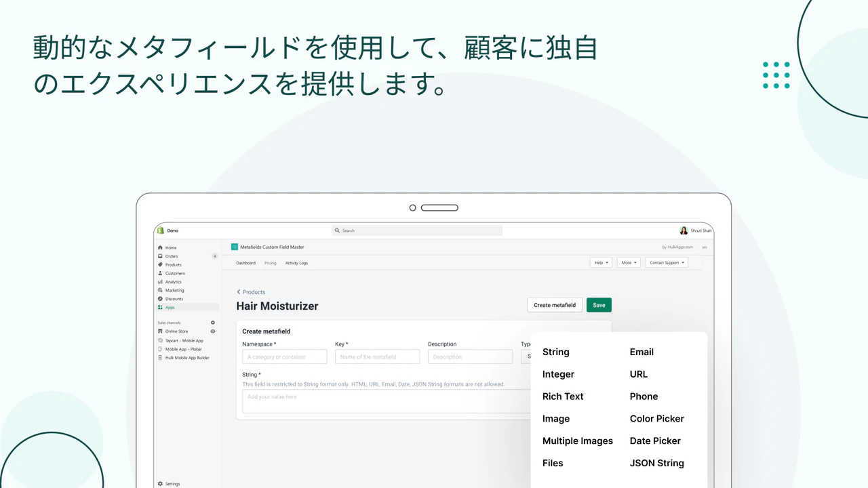868x488 pixels.
Task: Add a sales channel plus icon
Action: point(213,323)
